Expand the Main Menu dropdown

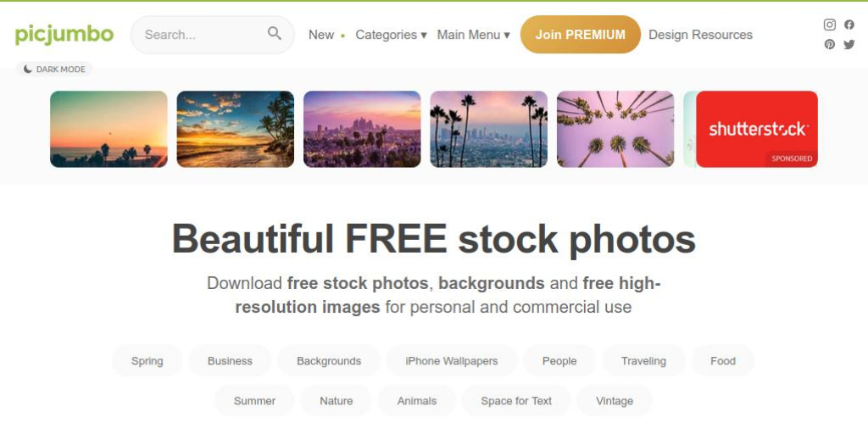click(473, 35)
